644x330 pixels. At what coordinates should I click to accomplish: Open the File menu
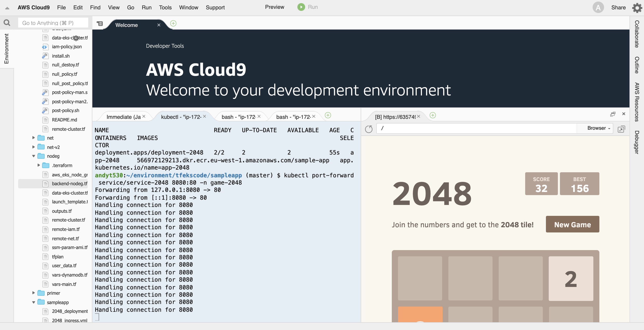[x=61, y=8]
